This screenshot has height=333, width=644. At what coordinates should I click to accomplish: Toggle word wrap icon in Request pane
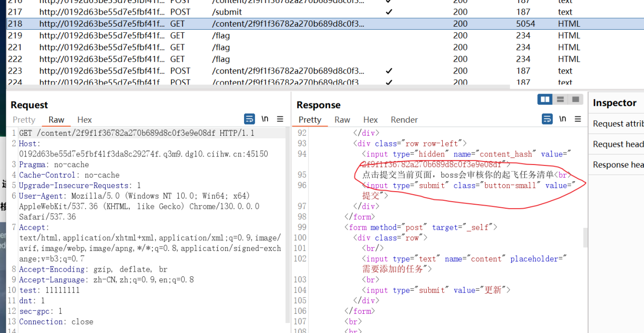249,119
